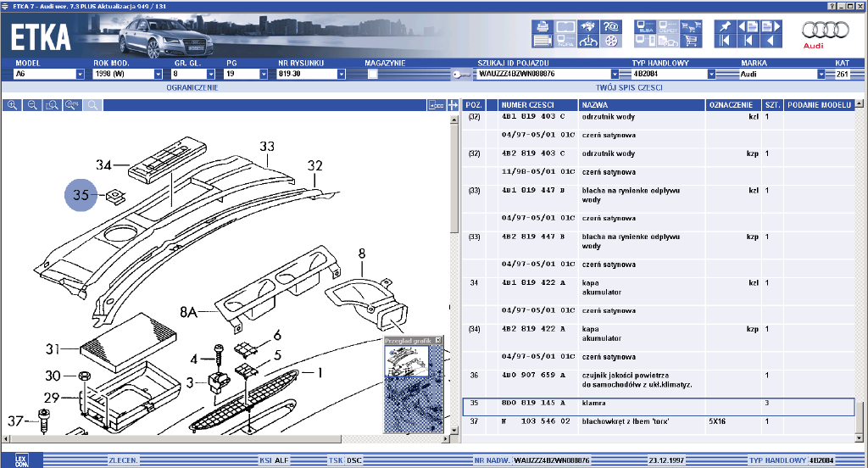868x468 pixels.
Task: Click the KSI ALF status field
Action: click(x=274, y=460)
